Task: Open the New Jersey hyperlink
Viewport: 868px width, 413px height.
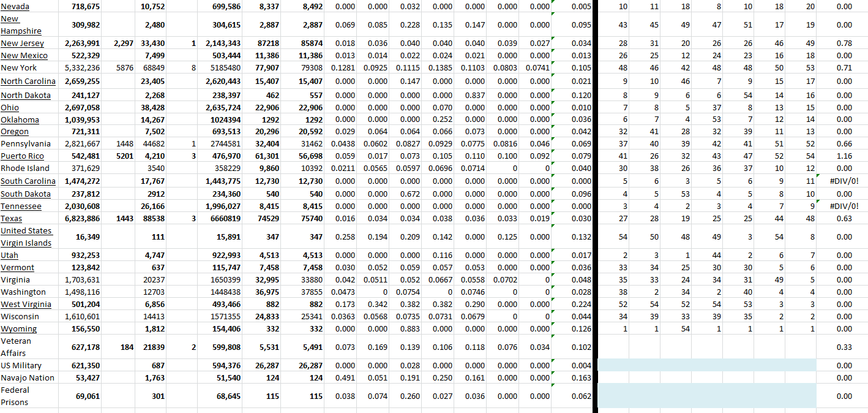Action: (x=22, y=44)
